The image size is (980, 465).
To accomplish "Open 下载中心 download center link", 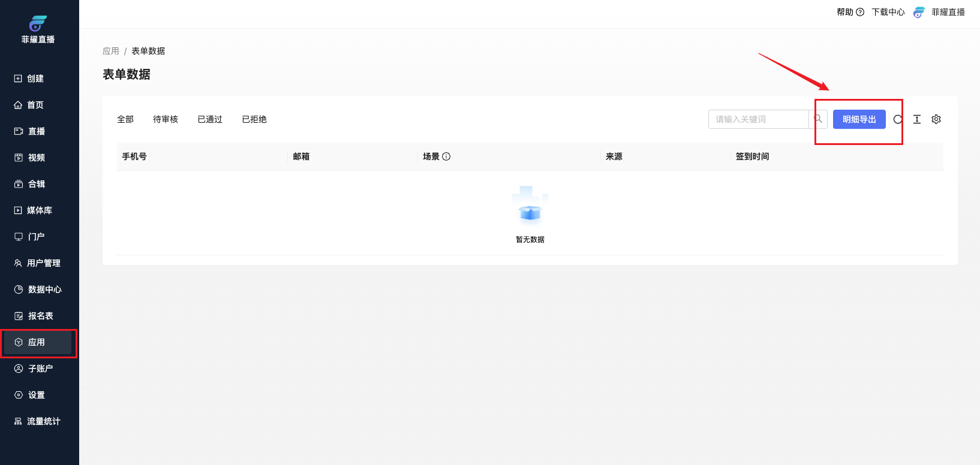I will pos(888,12).
